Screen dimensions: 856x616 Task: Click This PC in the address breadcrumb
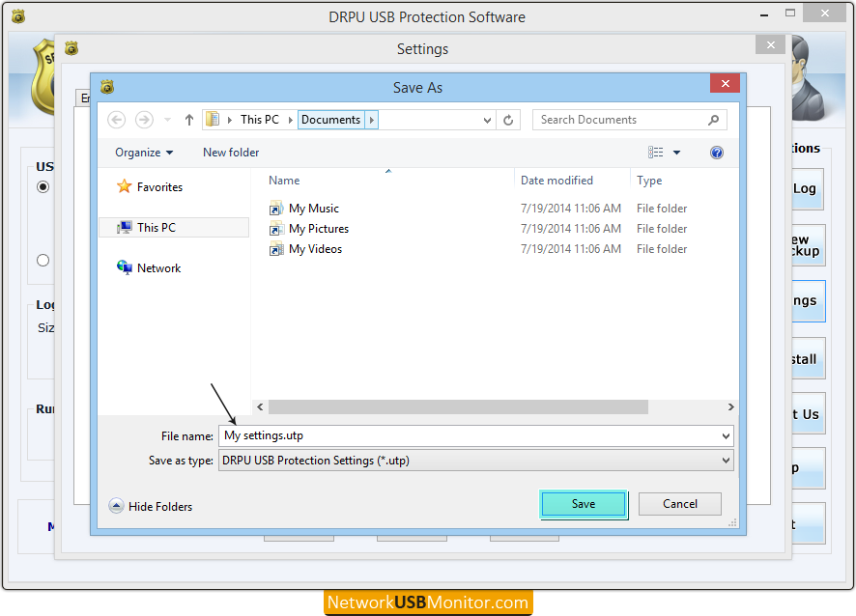pos(260,120)
